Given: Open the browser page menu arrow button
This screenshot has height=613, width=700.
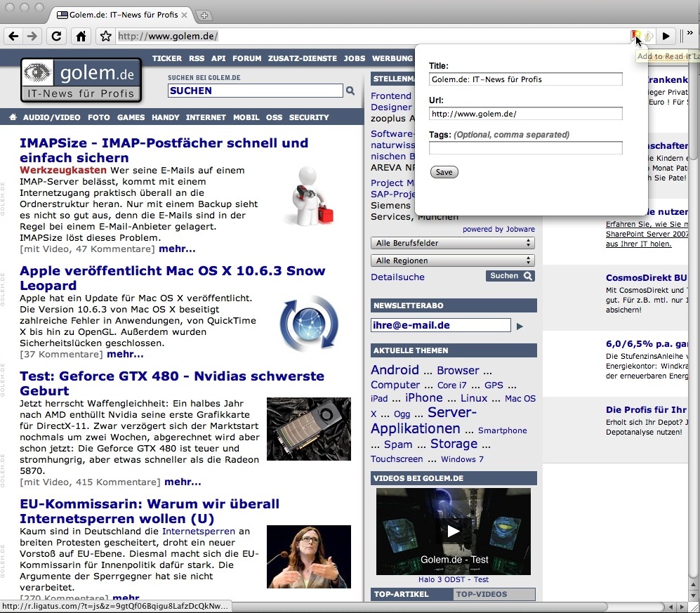Looking at the screenshot, I should [x=666, y=36].
